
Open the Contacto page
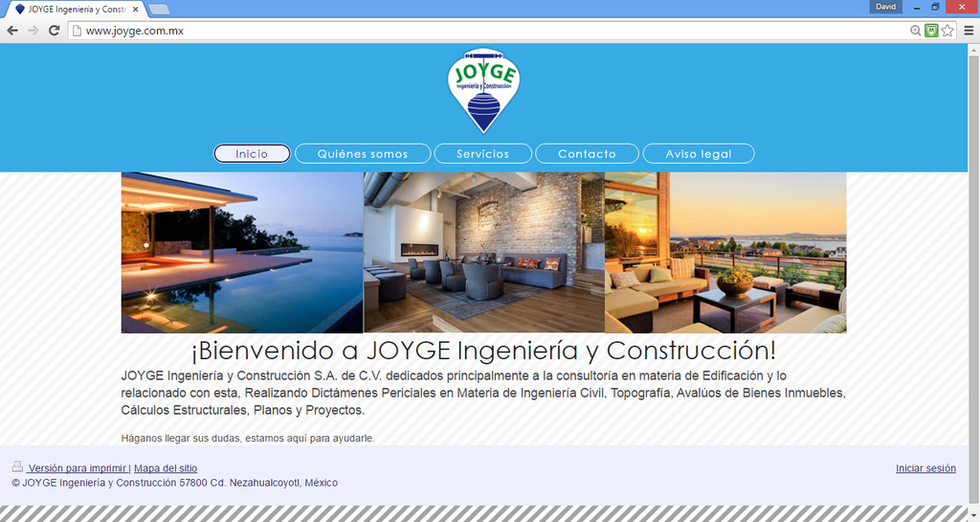(x=587, y=154)
